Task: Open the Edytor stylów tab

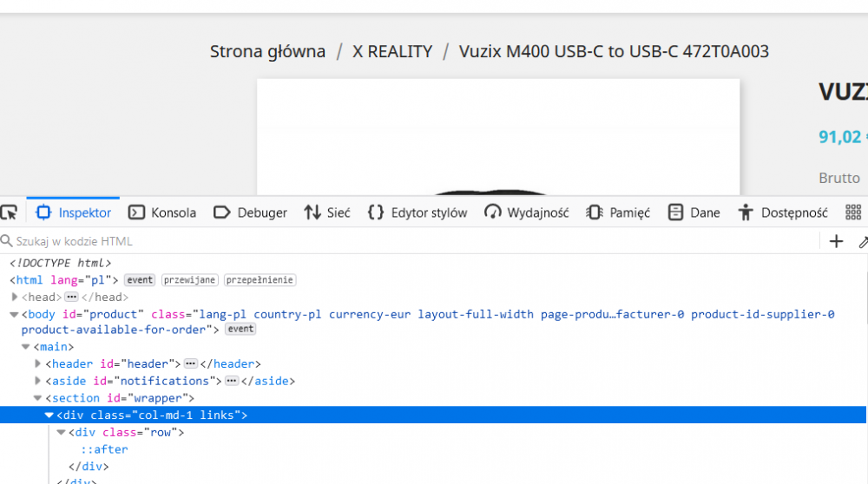Action: point(418,213)
